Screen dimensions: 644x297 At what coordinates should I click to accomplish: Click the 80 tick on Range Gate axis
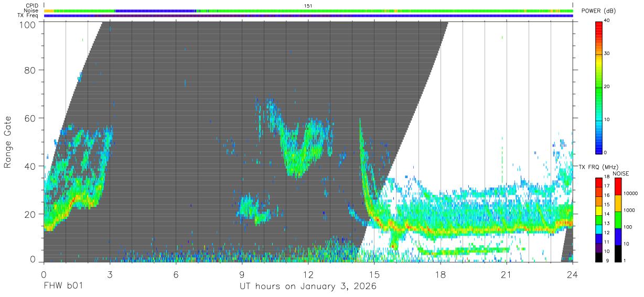pos(30,70)
